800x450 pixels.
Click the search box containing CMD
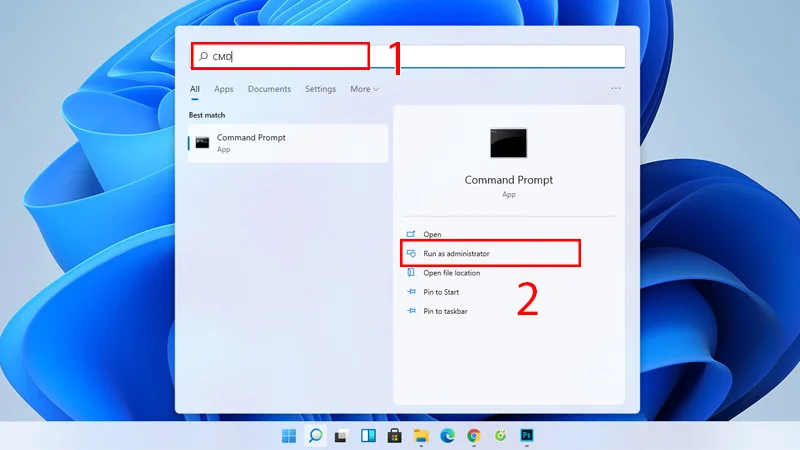(x=408, y=57)
